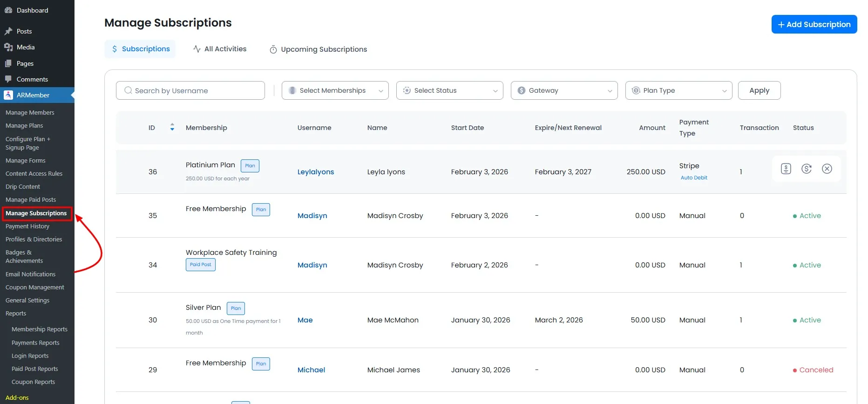Click the Plan badge beside Platinium Plan

coord(250,166)
